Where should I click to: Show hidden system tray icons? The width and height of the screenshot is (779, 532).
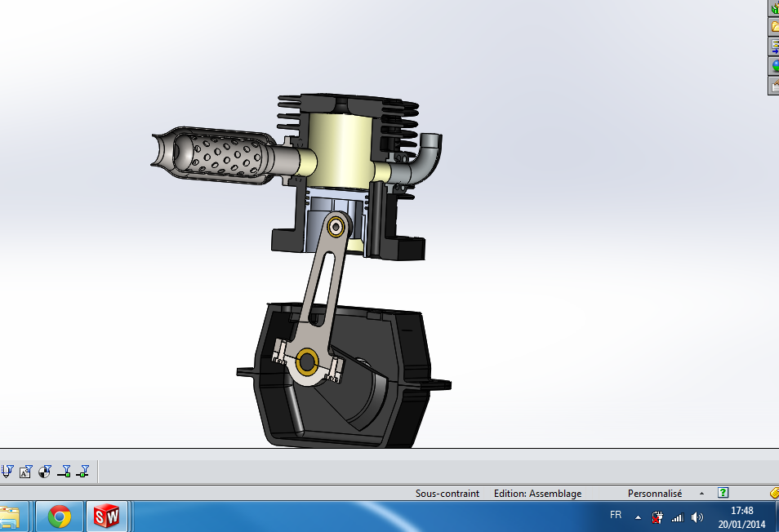tap(638, 517)
